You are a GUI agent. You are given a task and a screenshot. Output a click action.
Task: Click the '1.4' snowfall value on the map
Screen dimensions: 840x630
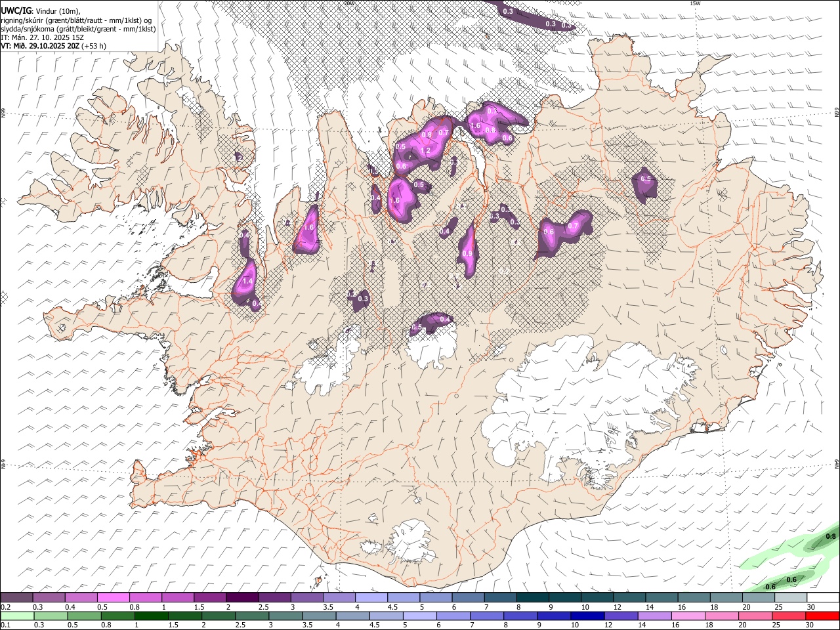(x=247, y=282)
